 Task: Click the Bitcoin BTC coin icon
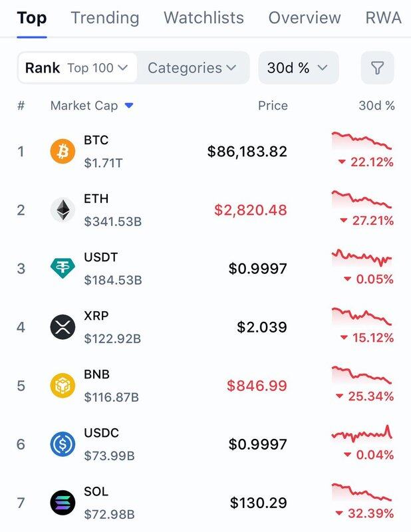[x=63, y=152]
